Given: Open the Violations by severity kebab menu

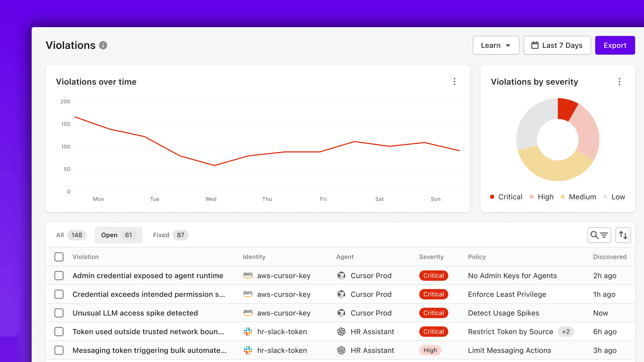Looking at the screenshot, I should [620, 82].
